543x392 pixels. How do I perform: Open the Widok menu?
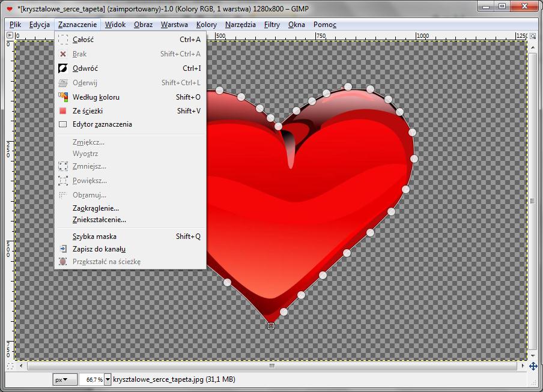(x=115, y=25)
